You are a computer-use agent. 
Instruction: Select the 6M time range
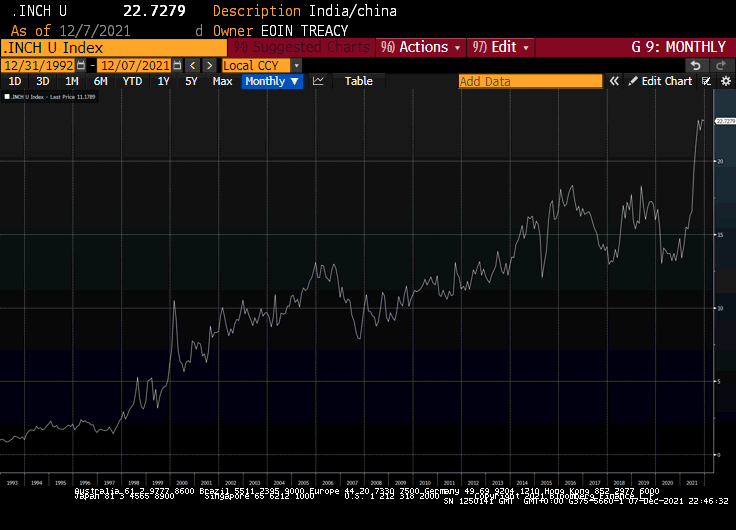pos(100,81)
